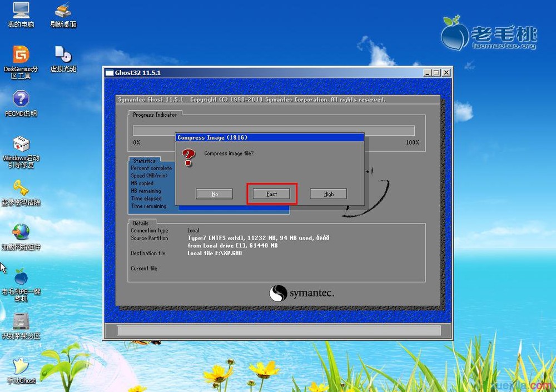Launch Windows启动引导修复 icon
The image size is (556, 392).
pyautogui.click(x=21, y=152)
